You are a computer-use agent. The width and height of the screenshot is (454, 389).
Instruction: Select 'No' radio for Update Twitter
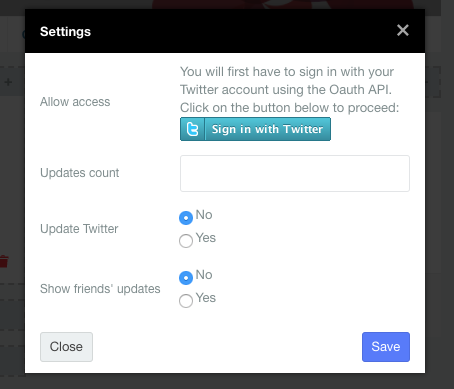coord(186,218)
